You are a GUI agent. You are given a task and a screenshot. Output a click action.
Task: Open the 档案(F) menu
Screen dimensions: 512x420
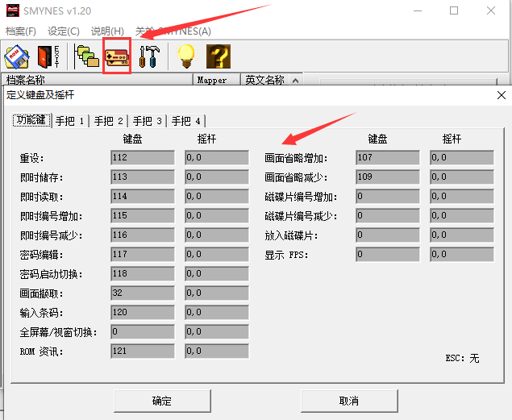[x=21, y=31]
